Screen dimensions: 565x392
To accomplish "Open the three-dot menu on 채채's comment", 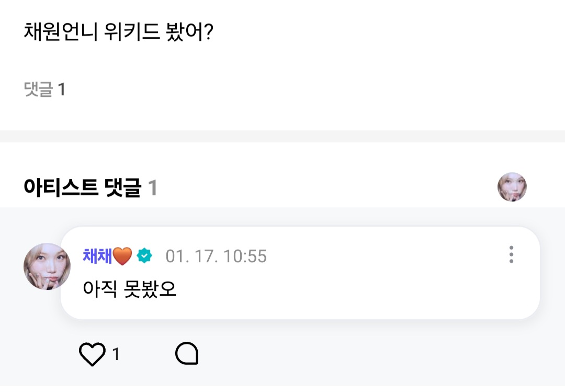I will coord(511,255).
